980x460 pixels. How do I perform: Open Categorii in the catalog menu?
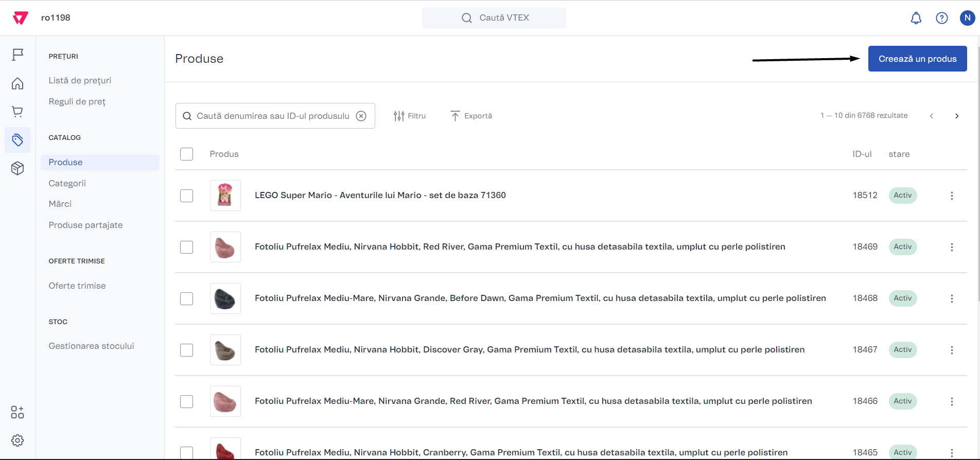click(67, 183)
